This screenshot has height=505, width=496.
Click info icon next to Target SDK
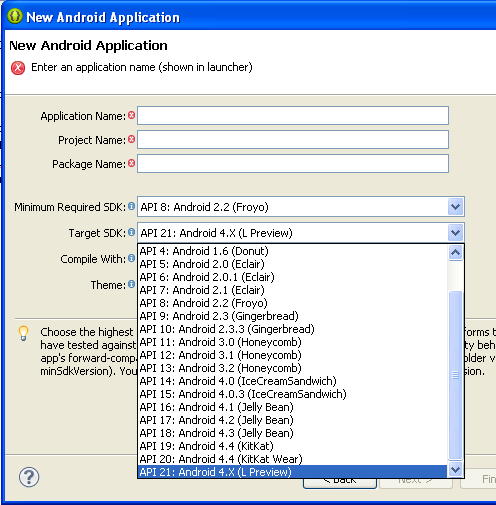point(131,232)
